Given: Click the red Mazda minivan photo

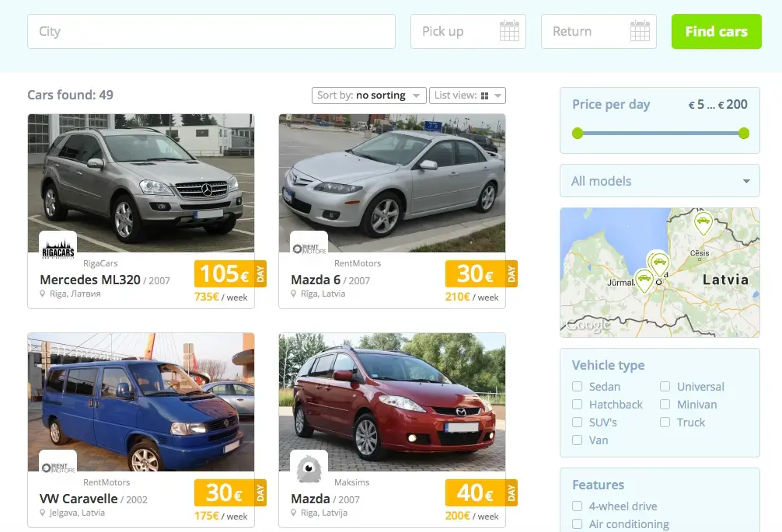Looking at the screenshot, I should click(x=392, y=402).
